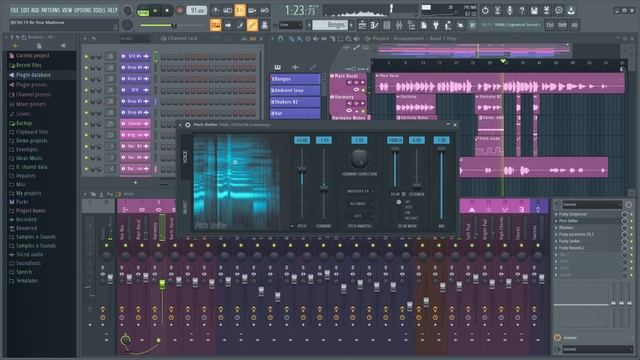
Task: Open the Browser view icon
Action: pyautogui.click(x=411, y=25)
